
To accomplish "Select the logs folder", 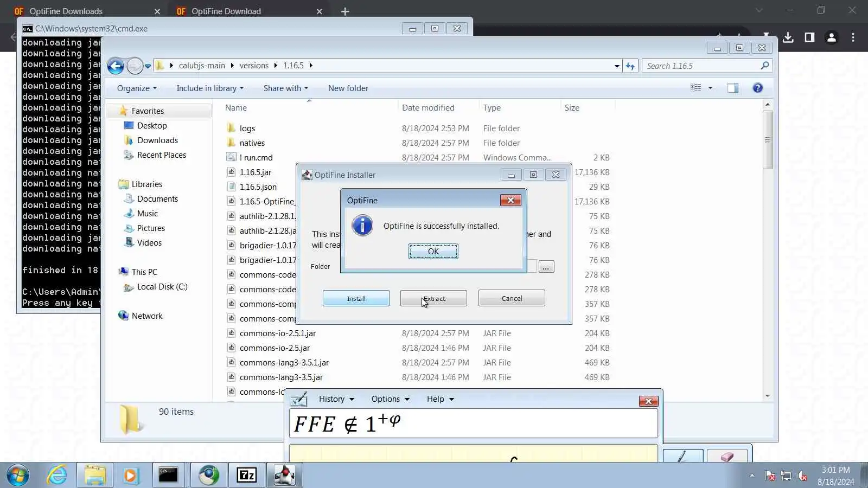I will 247,128.
